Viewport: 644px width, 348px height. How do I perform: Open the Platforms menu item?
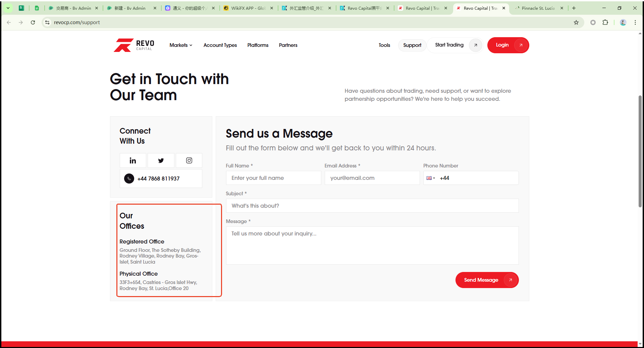point(258,45)
